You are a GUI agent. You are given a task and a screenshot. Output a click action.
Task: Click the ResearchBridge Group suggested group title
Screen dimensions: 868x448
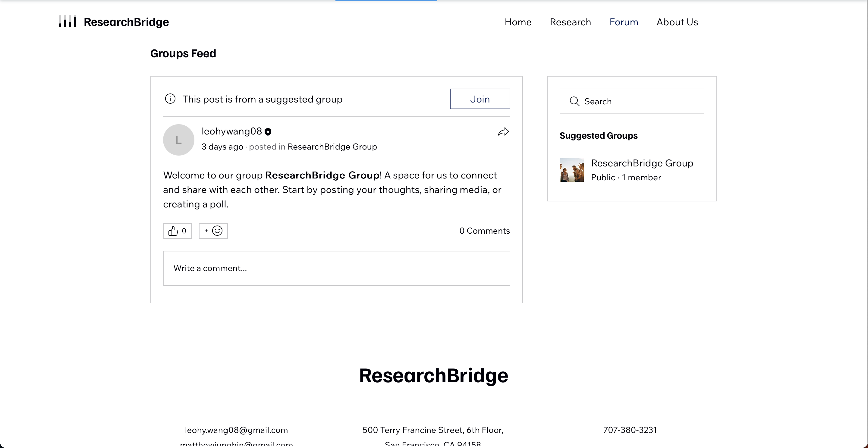(642, 163)
